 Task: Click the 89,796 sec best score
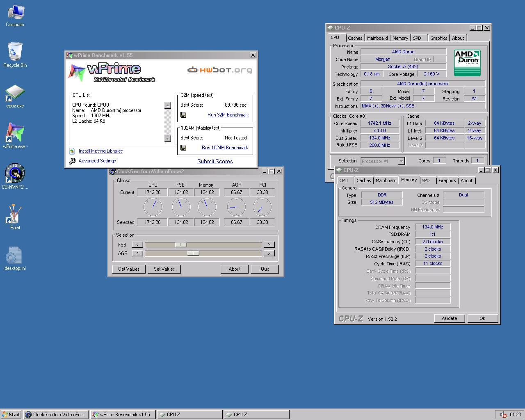click(x=236, y=105)
